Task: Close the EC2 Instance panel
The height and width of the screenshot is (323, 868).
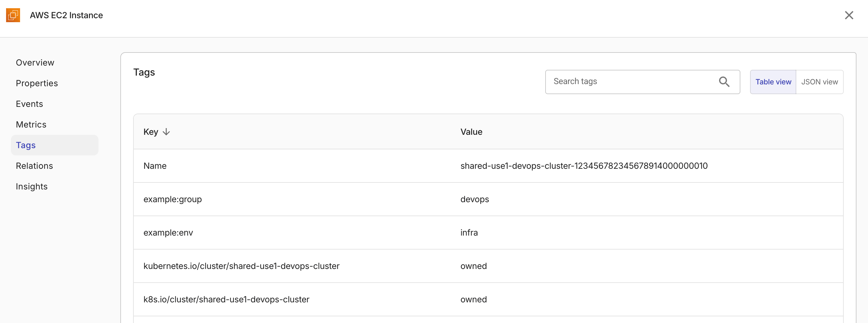Action: pos(849,15)
